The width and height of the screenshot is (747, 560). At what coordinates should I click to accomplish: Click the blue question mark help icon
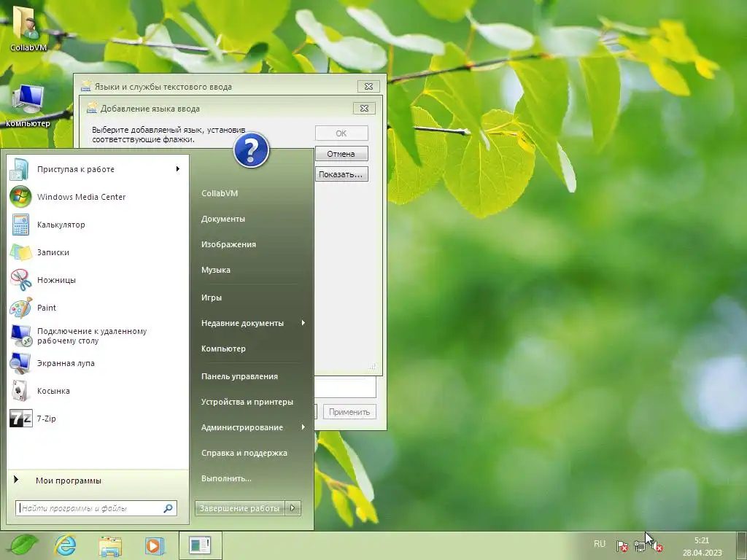[251, 150]
